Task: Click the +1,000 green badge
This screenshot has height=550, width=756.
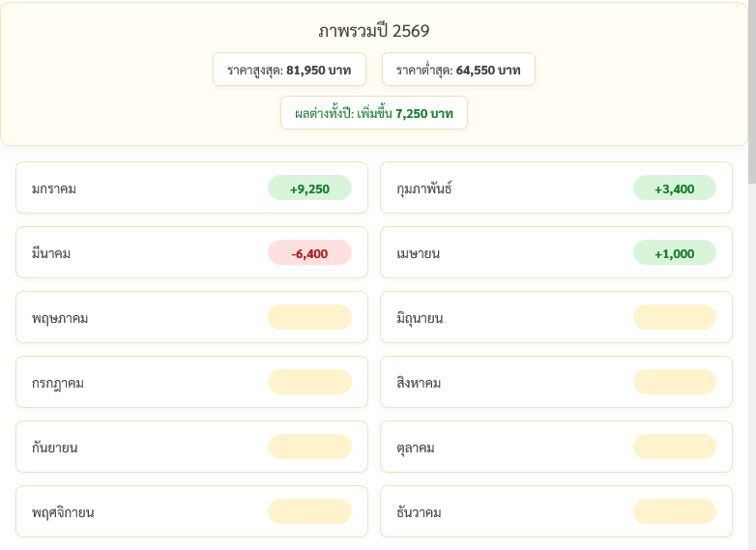Action: coord(674,253)
